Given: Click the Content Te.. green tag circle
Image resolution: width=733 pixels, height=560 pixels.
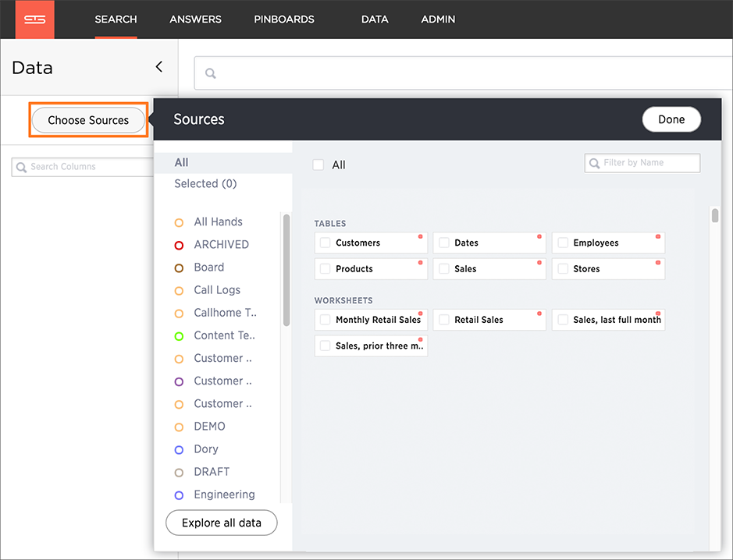Looking at the screenshot, I should pos(179,336).
